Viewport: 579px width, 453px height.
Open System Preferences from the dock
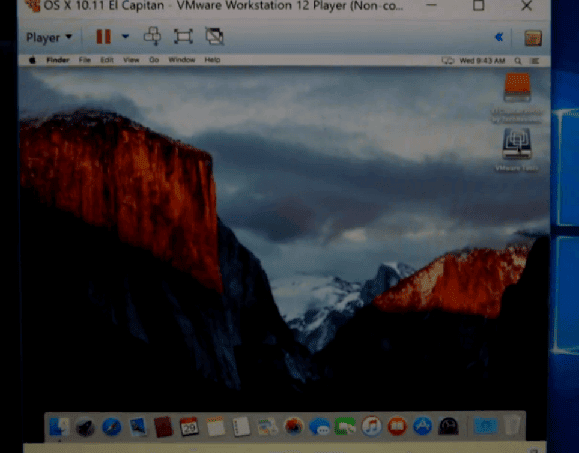(448, 427)
